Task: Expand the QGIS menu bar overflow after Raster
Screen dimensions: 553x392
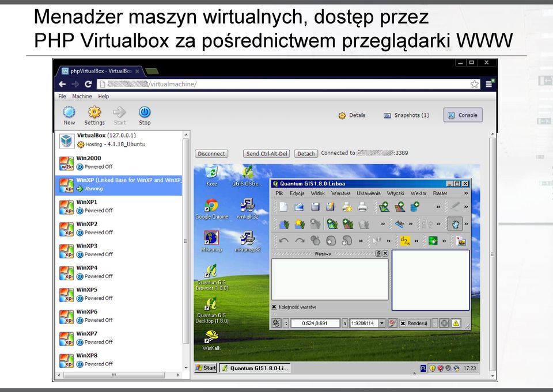Action: (x=466, y=193)
